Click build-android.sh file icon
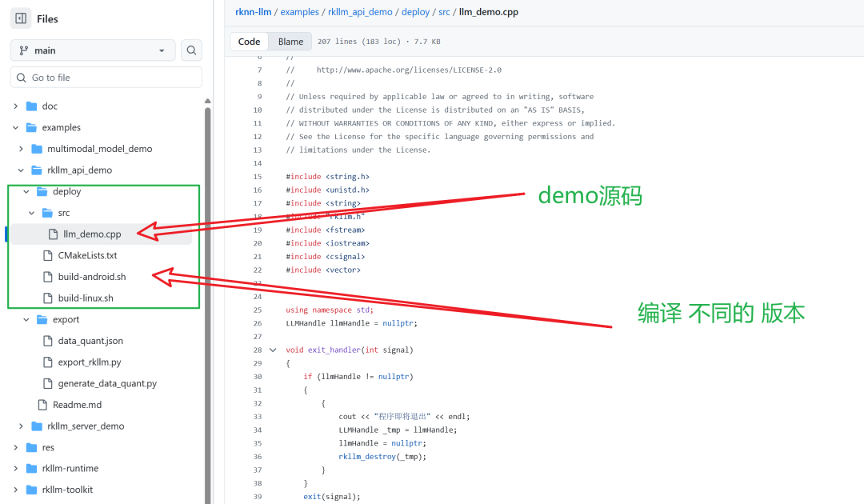864x504 pixels. pyautogui.click(x=48, y=277)
